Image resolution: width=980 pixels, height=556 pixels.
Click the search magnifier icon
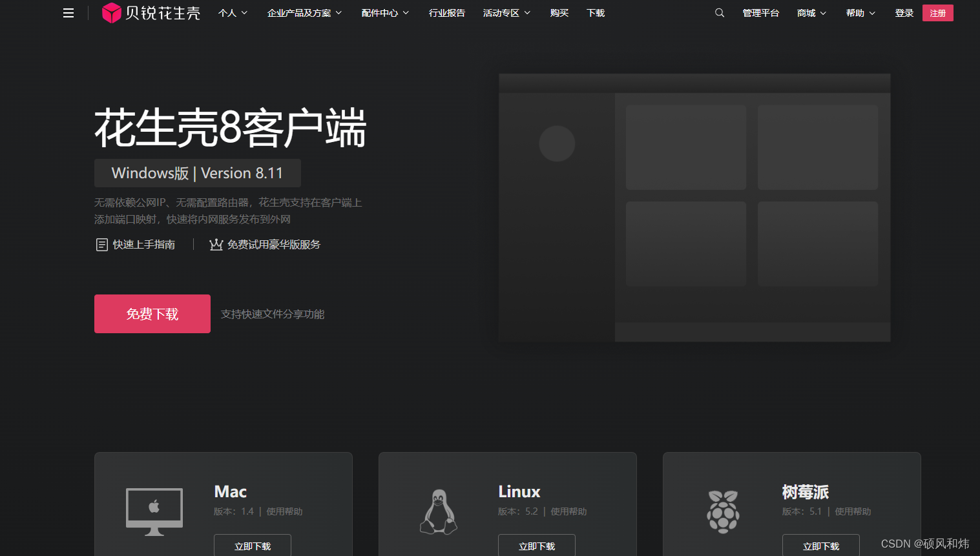coord(719,12)
